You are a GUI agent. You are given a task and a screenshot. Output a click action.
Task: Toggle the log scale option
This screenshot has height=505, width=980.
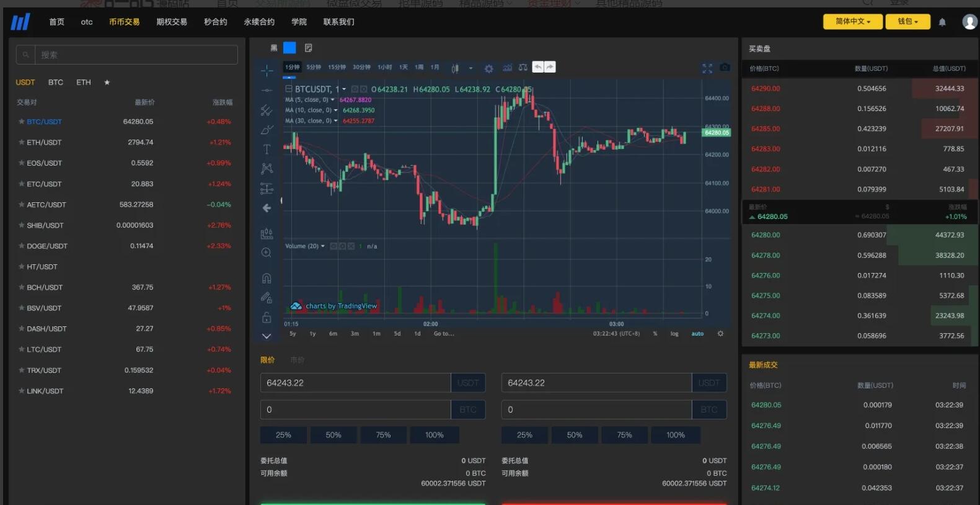click(674, 334)
